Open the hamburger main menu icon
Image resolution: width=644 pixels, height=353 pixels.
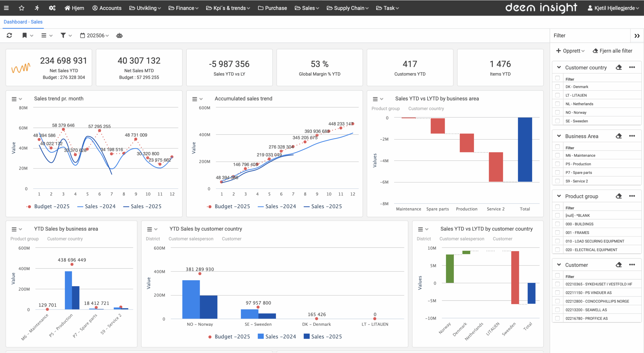[7, 8]
